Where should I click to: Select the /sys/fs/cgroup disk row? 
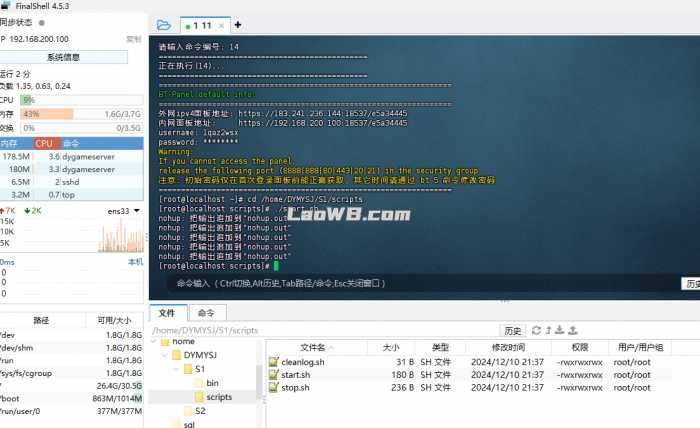[71, 373]
